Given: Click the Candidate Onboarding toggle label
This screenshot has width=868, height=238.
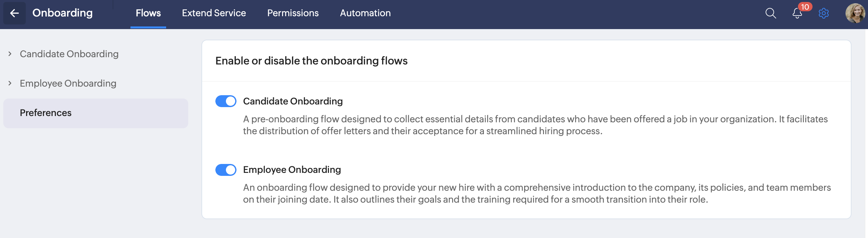Looking at the screenshot, I should pyautogui.click(x=293, y=101).
